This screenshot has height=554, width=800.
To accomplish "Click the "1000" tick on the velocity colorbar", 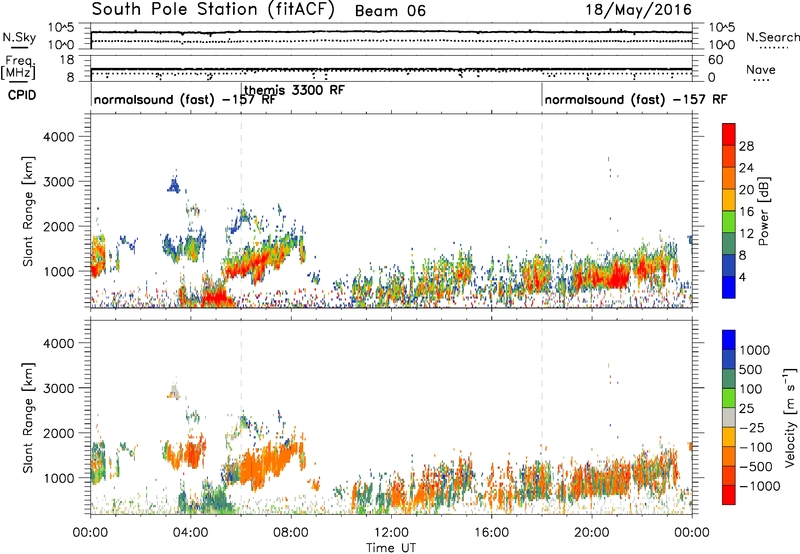I will click(x=755, y=350).
